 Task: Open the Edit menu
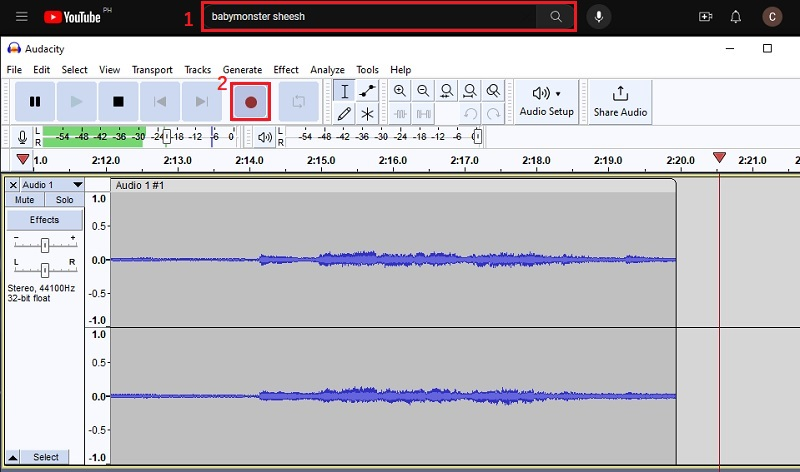(41, 69)
